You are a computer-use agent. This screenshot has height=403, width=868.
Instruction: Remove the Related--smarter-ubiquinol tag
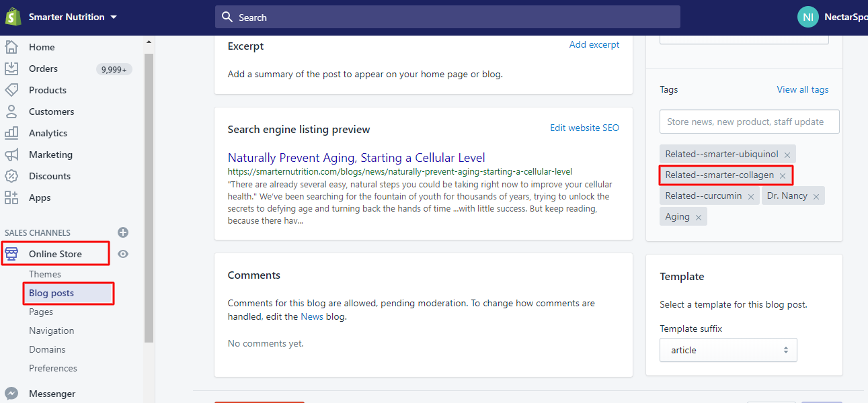pos(787,154)
